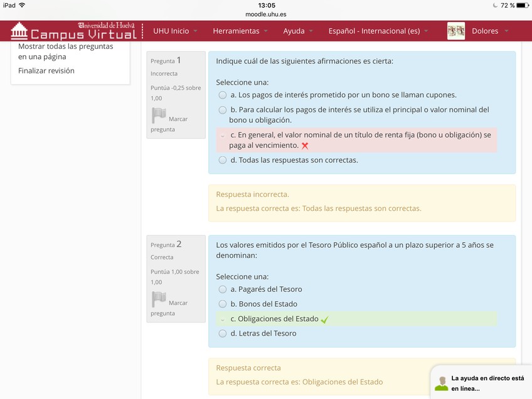The width and height of the screenshot is (532, 399).
Task: Click 'Puntúa 1,00 sobre 1,00' text
Action: [x=175, y=277]
